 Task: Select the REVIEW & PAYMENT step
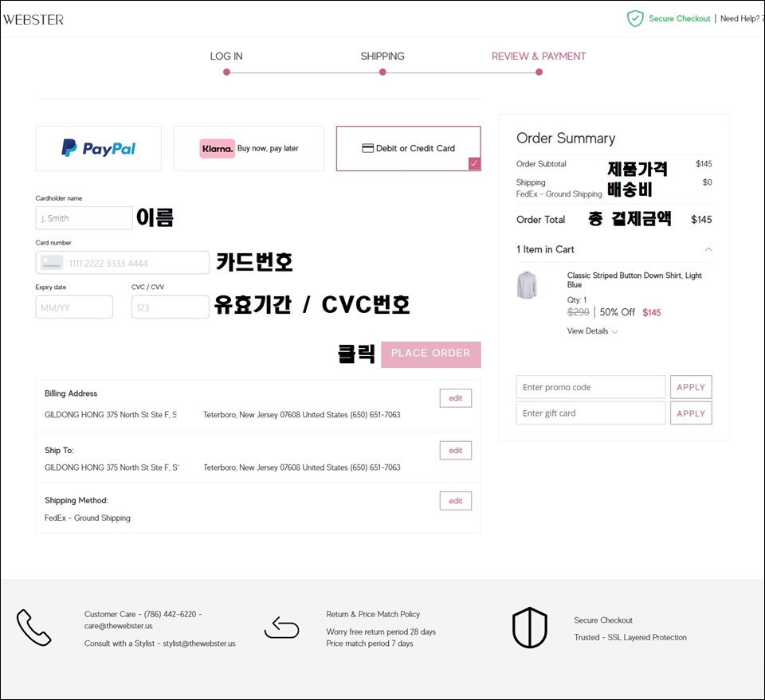pyautogui.click(x=539, y=56)
